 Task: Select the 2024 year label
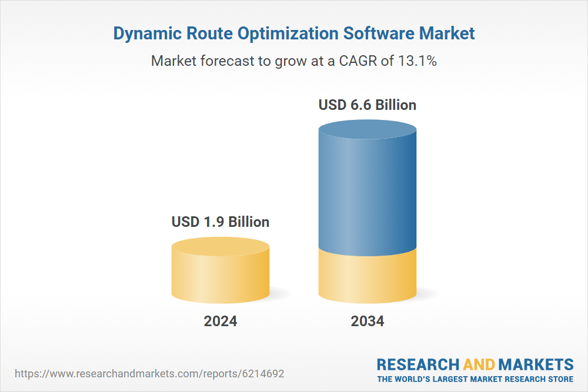[220, 321]
